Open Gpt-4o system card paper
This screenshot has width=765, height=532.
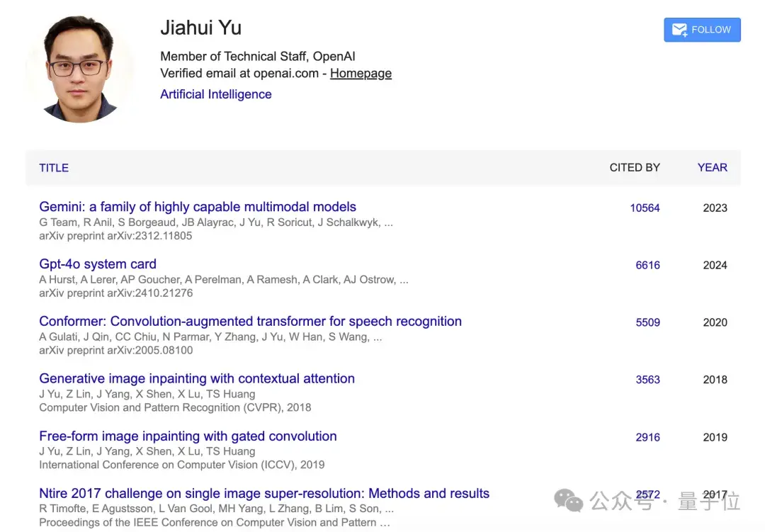(98, 264)
